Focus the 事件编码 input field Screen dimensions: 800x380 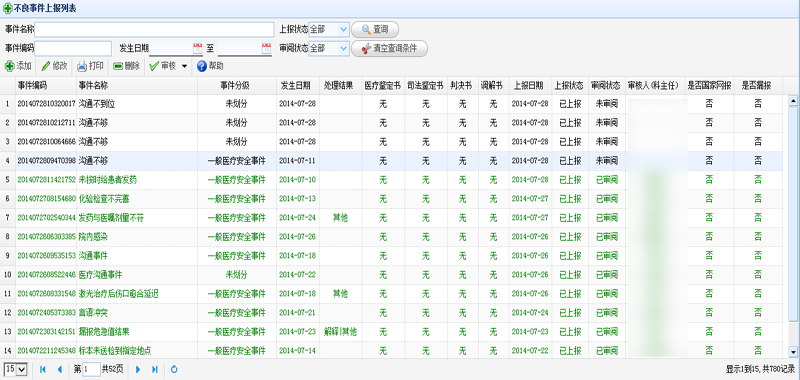pyautogui.click(x=73, y=48)
